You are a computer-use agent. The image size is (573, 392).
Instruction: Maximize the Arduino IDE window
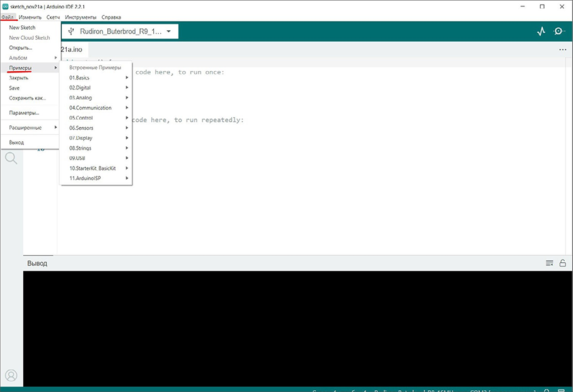[542, 6]
